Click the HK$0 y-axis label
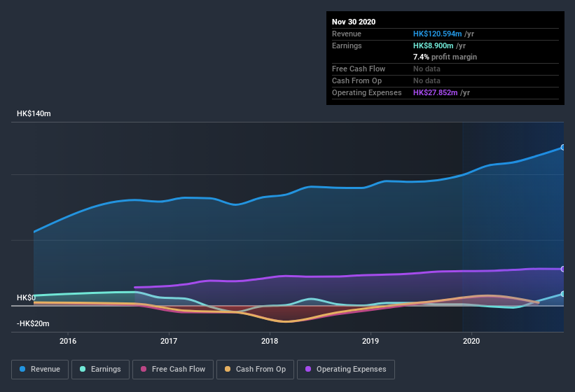This screenshot has width=575, height=392. (x=26, y=297)
